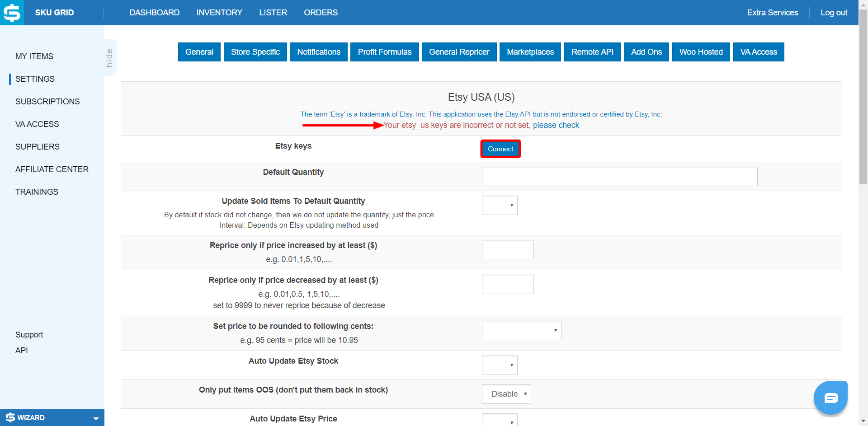The width and height of the screenshot is (868, 426).
Task: Switch to the Remote API tab
Action: pos(593,52)
